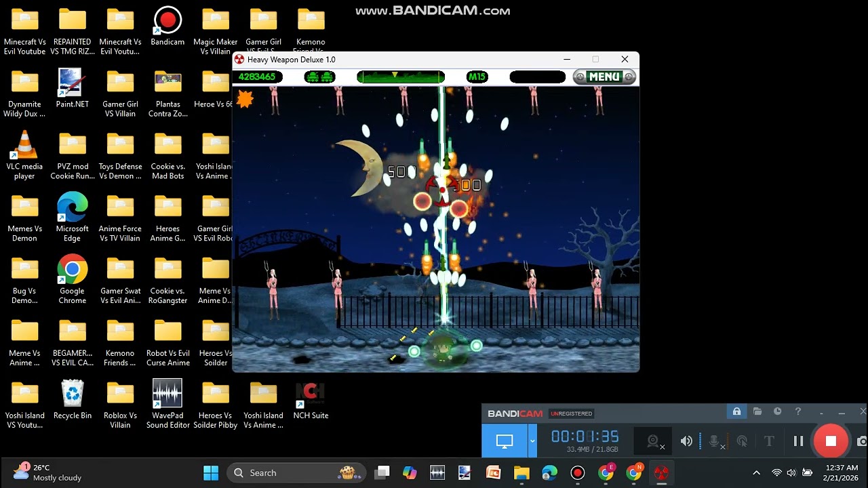This screenshot has width=868, height=488.
Task: Select the Cookie vs. RoGangster folder
Action: 167,280
